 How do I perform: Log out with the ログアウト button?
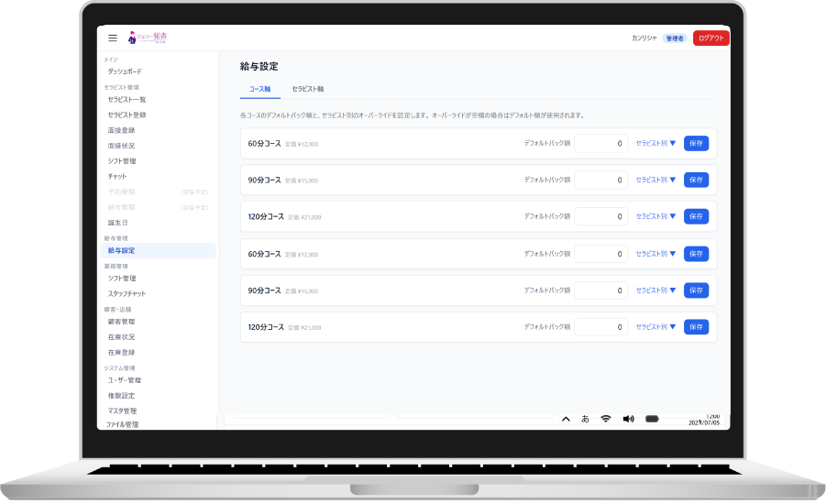click(x=711, y=38)
